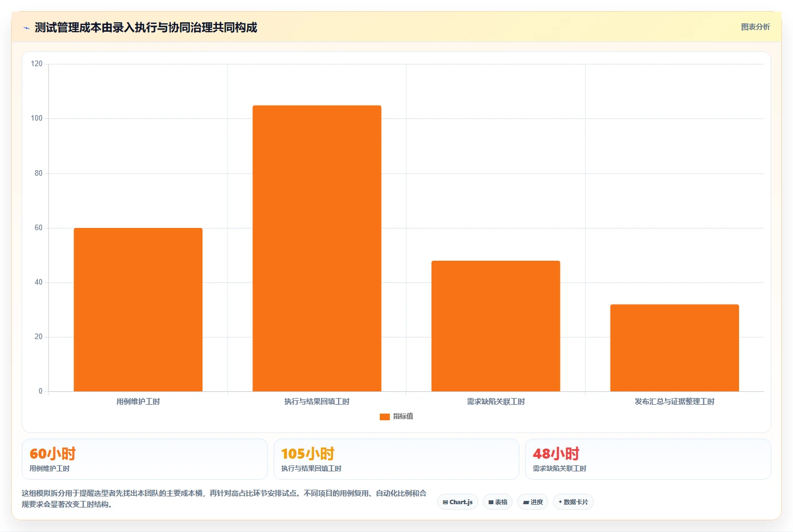This screenshot has height=532, width=793.
Task: Click the y-axis value 60
Action: coord(38,228)
